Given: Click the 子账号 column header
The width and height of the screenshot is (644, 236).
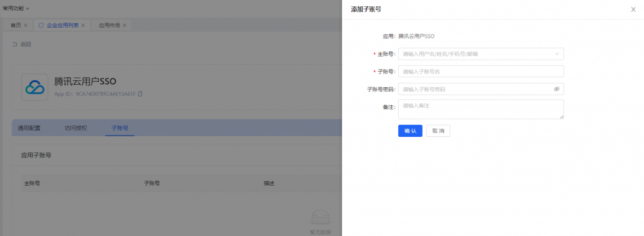Looking at the screenshot, I should click(152, 183).
